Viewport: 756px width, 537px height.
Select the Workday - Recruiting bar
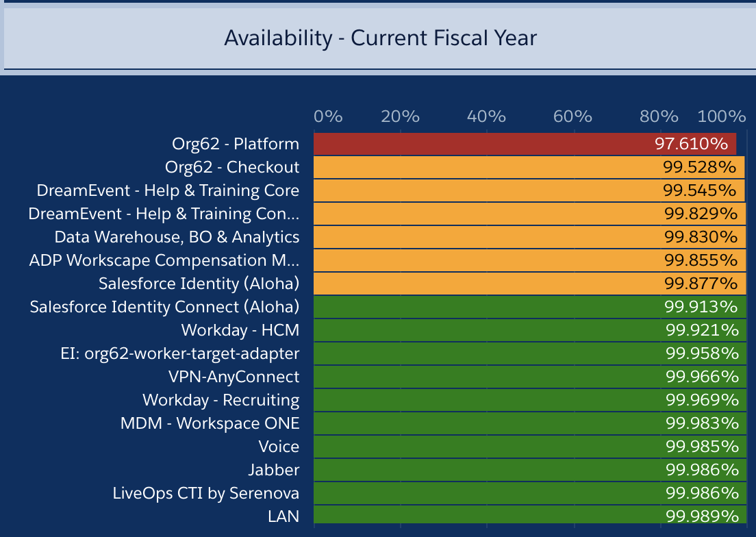[530, 400]
